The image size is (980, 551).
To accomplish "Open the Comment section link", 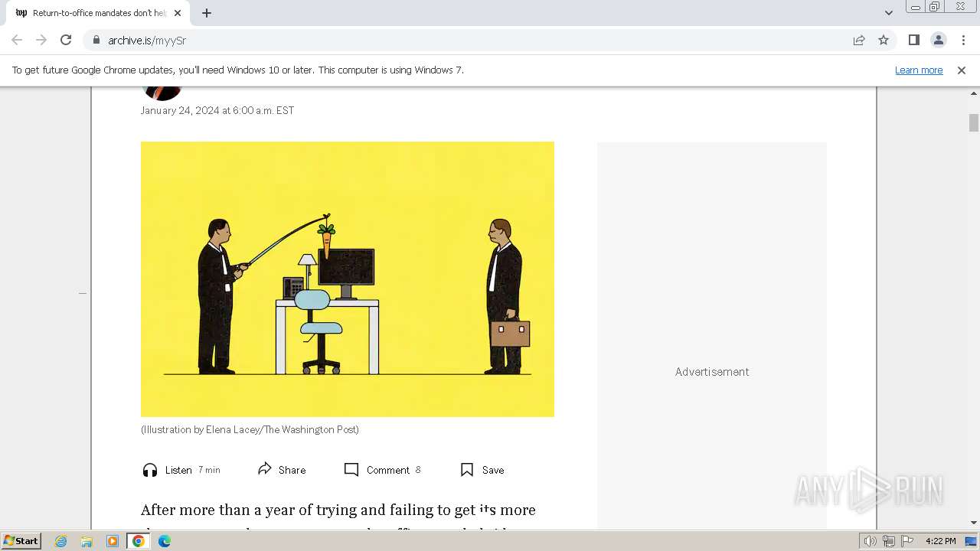I will pos(388,470).
